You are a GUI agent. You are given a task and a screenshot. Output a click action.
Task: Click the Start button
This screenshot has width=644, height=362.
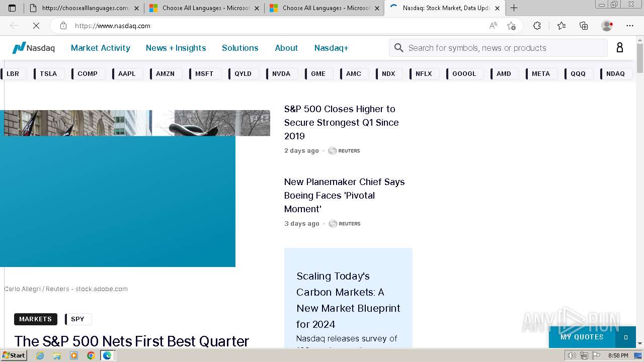(x=14, y=355)
